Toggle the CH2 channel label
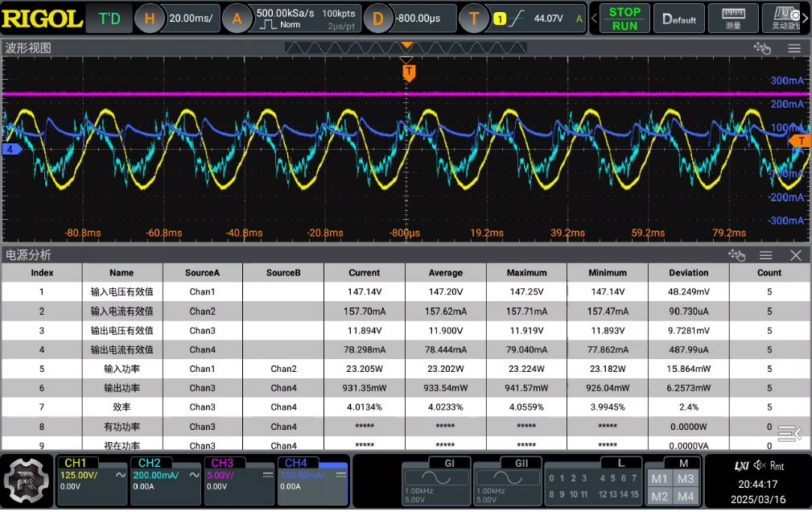The width and height of the screenshot is (812, 512). (x=149, y=463)
